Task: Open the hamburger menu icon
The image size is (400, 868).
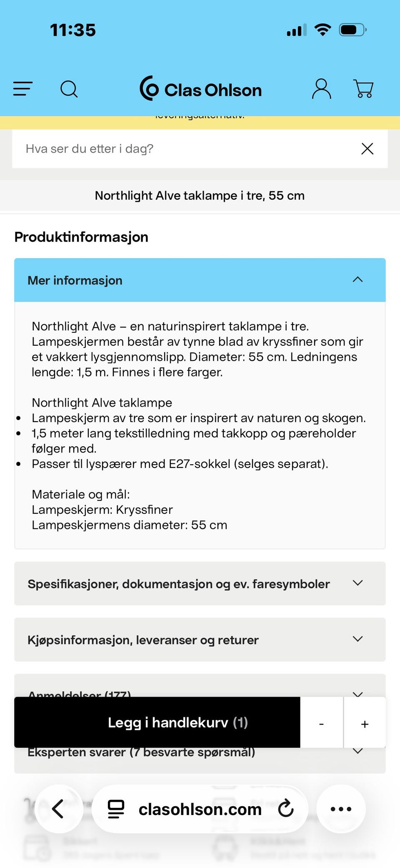Action: coord(23,89)
